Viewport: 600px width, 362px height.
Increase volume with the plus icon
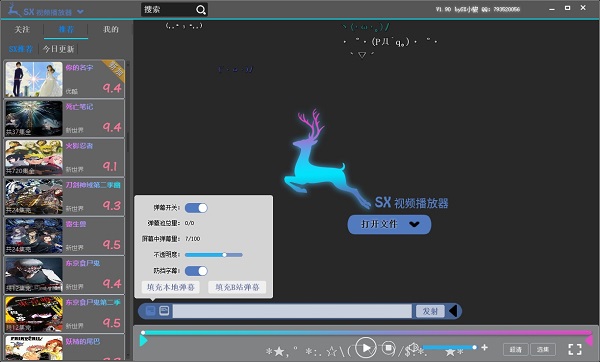point(484,347)
